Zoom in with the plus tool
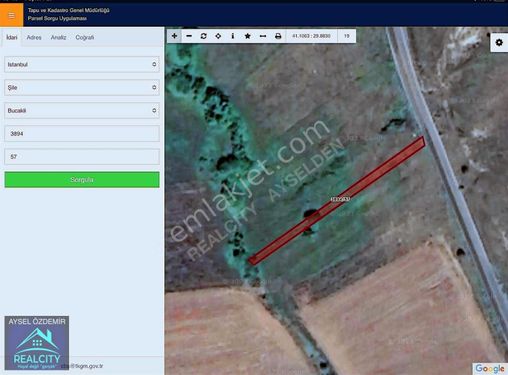This screenshot has height=375, width=508. tap(174, 36)
